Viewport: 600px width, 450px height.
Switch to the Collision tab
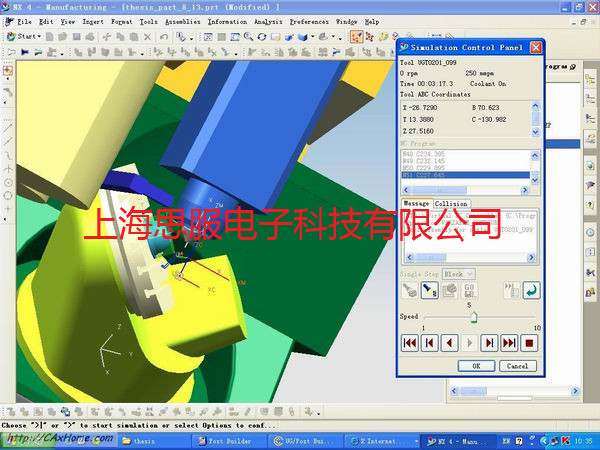point(450,204)
